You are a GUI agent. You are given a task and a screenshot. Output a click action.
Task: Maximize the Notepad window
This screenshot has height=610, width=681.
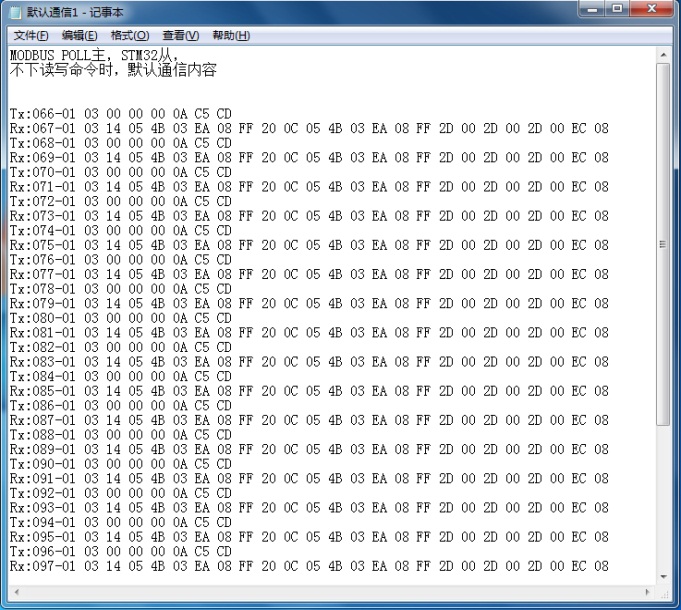[618, 9]
